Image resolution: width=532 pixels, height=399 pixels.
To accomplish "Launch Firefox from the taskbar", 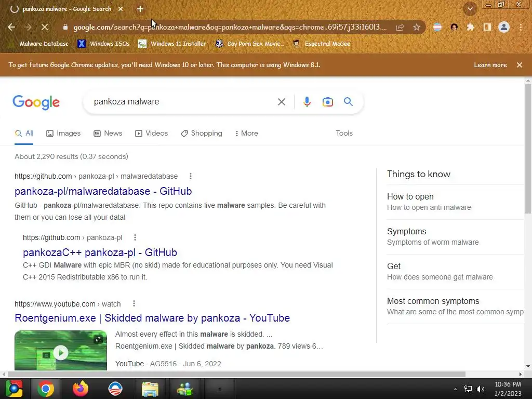I will (81, 389).
